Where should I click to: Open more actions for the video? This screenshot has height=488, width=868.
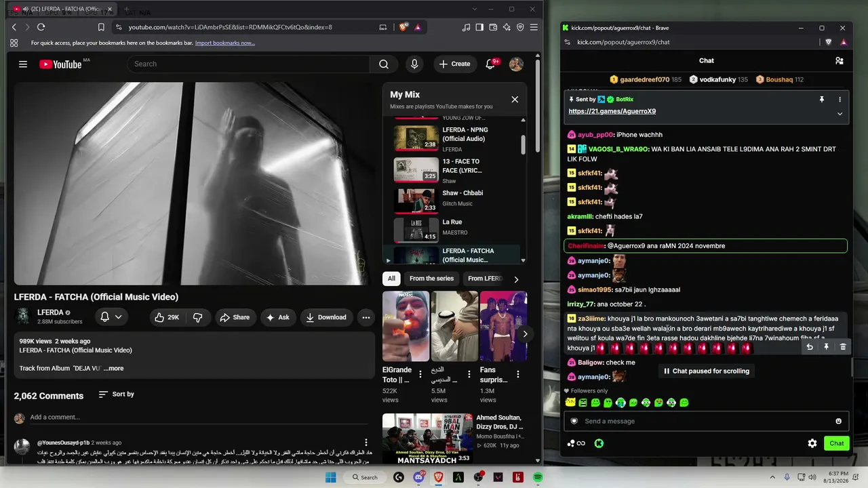[x=366, y=317]
